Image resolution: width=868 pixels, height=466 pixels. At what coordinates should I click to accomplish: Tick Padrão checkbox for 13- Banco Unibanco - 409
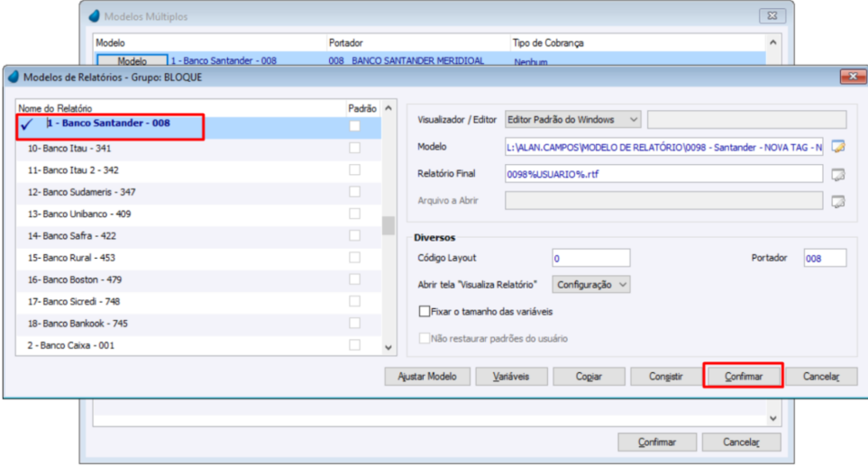[354, 214]
